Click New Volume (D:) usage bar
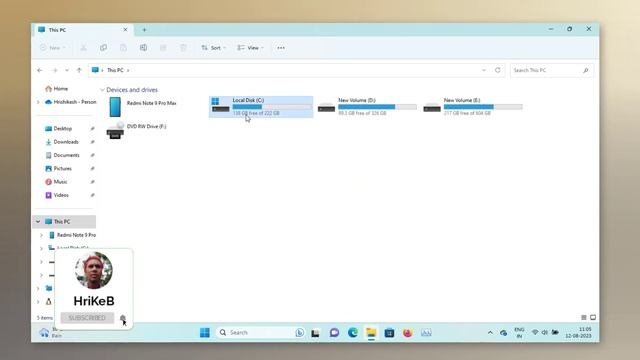640x360 pixels. point(378,107)
